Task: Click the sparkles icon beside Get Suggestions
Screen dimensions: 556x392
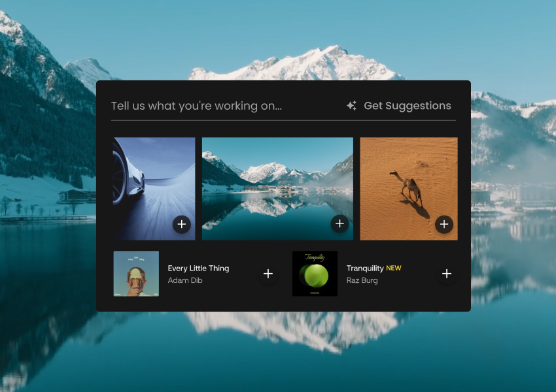Action: tap(351, 105)
